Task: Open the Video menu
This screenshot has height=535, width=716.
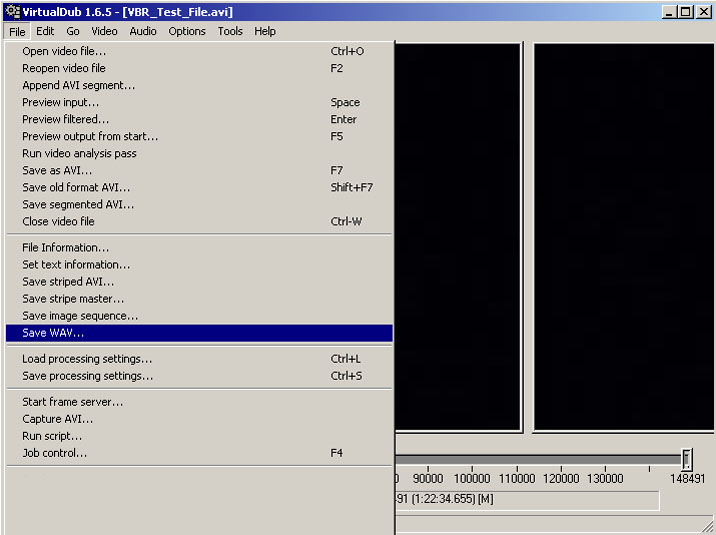Action: pos(104,31)
